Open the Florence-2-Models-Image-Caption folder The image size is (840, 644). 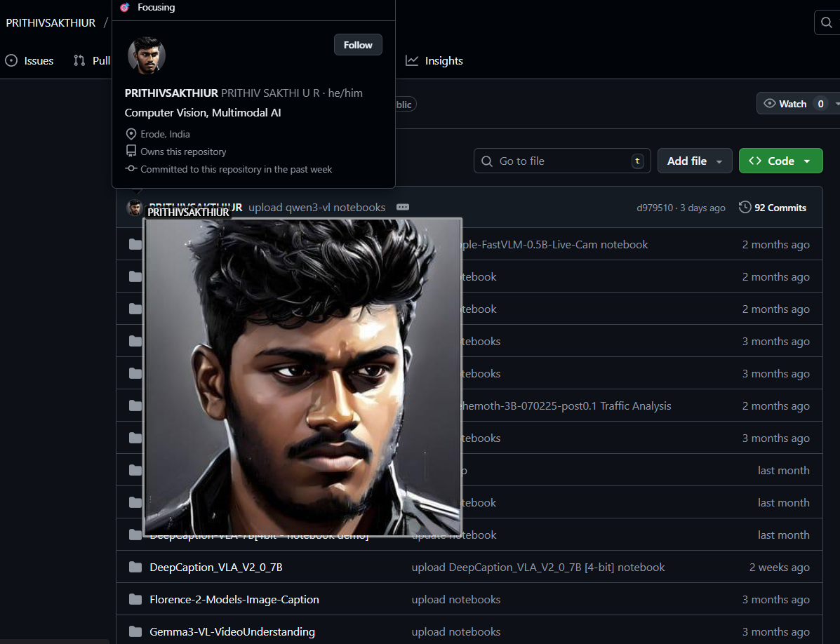click(234, 600)
